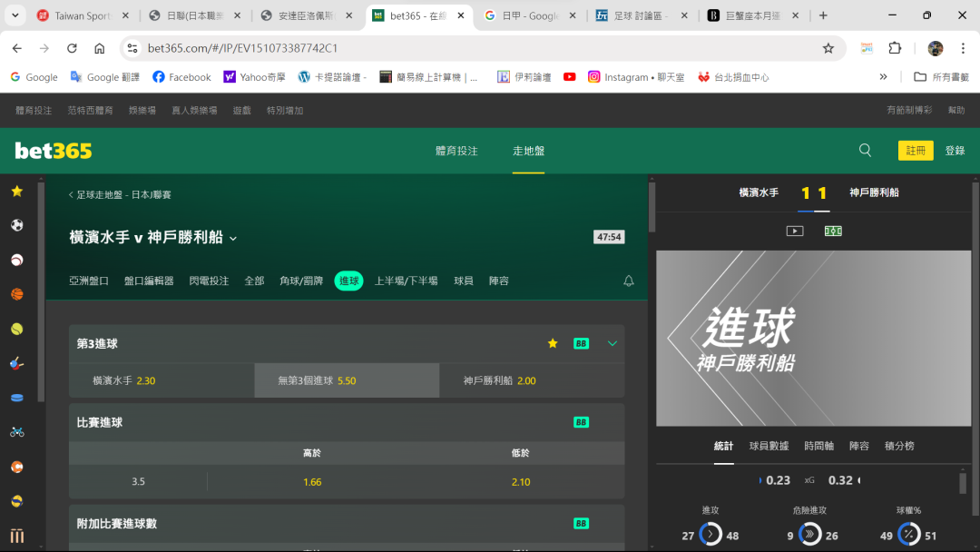Click the match notification bell icon
Image resolution: width=980 pixels, height=552 pixels.
(629, 281)
